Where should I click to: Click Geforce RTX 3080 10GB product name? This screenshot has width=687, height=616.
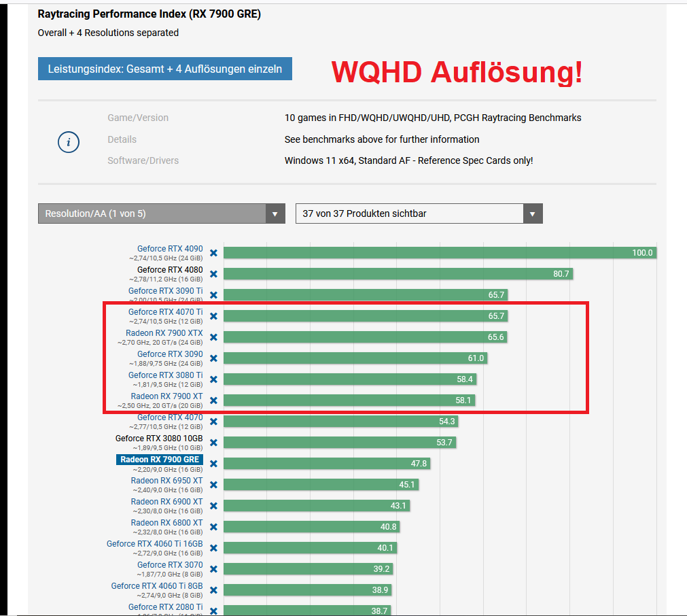pos(159,438)
